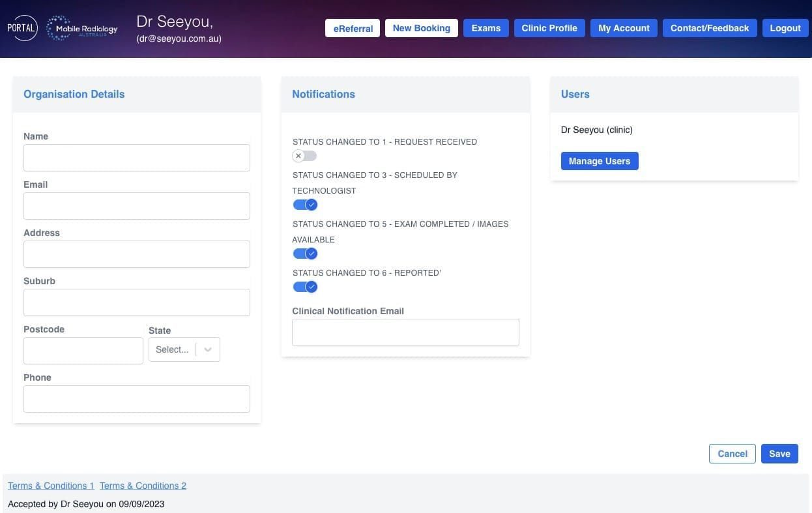The image size is (812, 513).
Task: Click the Suburb input field
Action: (137, 302)
